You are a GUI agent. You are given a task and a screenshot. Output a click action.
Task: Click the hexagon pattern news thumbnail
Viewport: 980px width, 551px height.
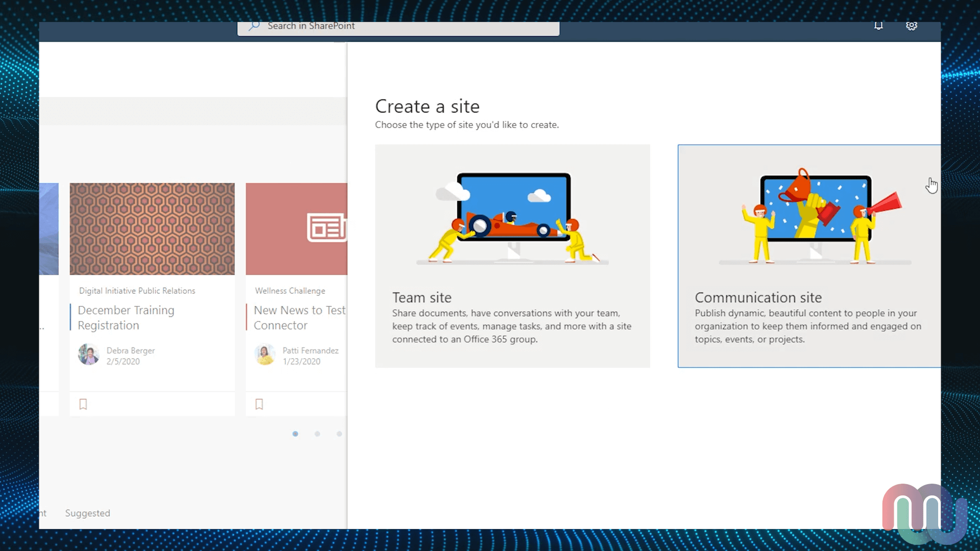[152, 229]
